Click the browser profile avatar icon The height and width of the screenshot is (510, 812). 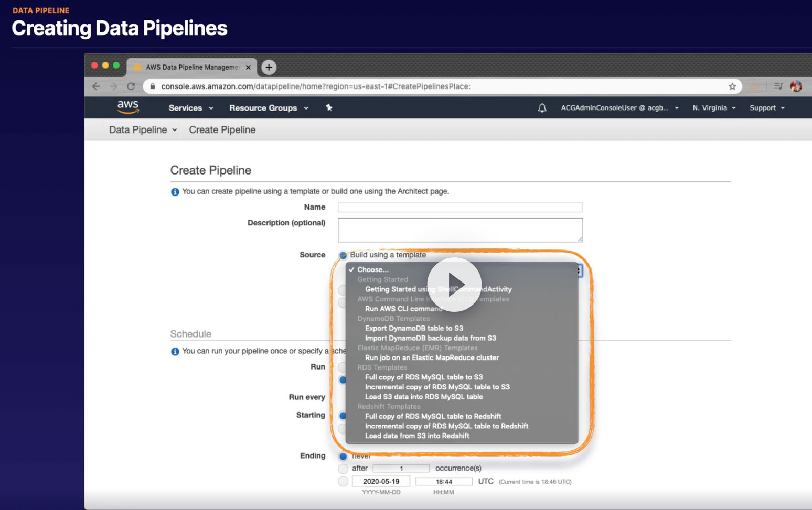point(796,86)
